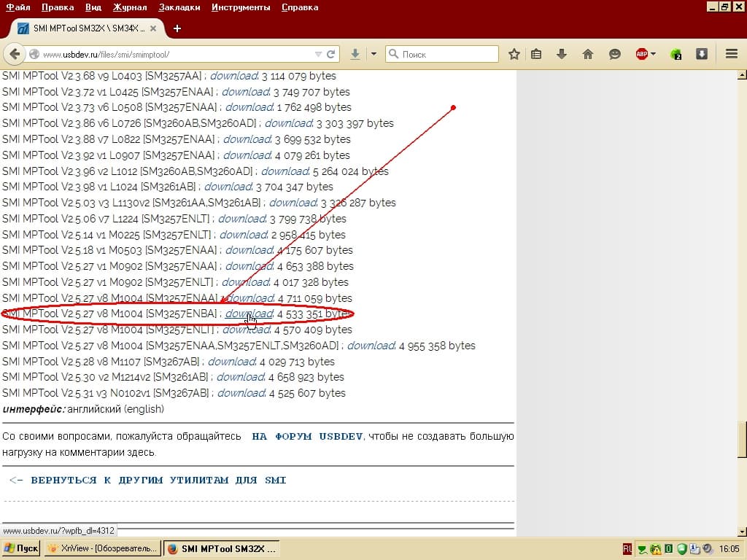
Task: Open the Правка menu
Action: pyautogui.click(x=58, y=7)
